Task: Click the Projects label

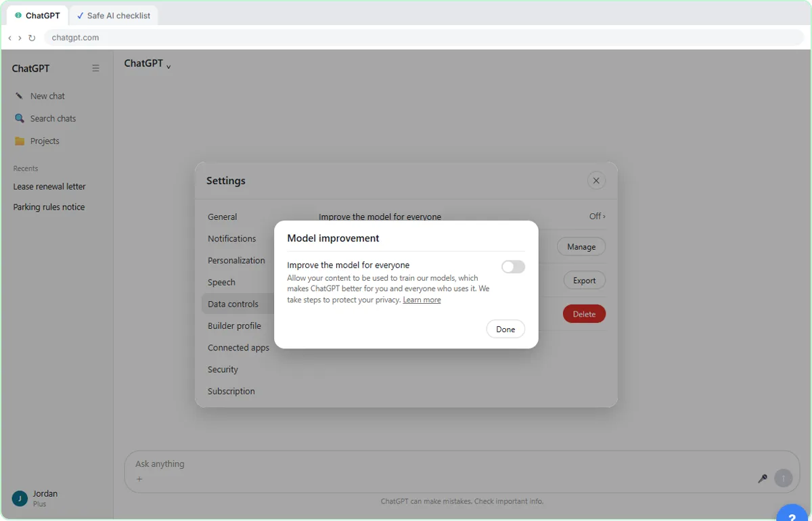Action: 45,141
